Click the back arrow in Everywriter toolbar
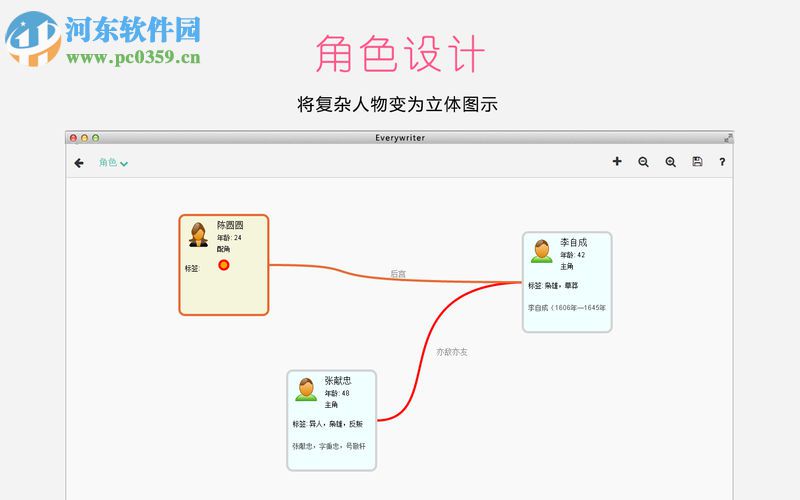 point(79,163)
